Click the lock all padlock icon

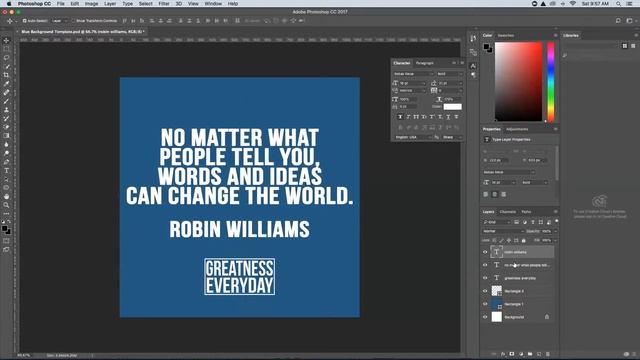[x=524, y=240]
